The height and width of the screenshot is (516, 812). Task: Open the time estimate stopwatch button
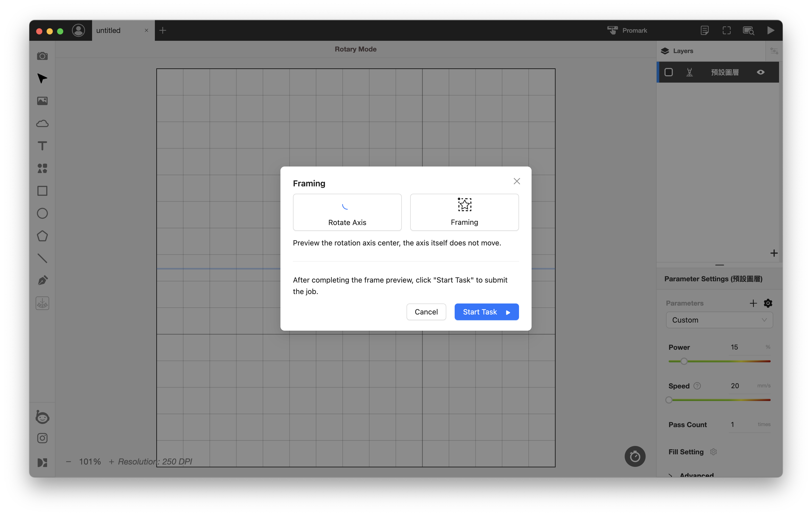pos(635,456)
